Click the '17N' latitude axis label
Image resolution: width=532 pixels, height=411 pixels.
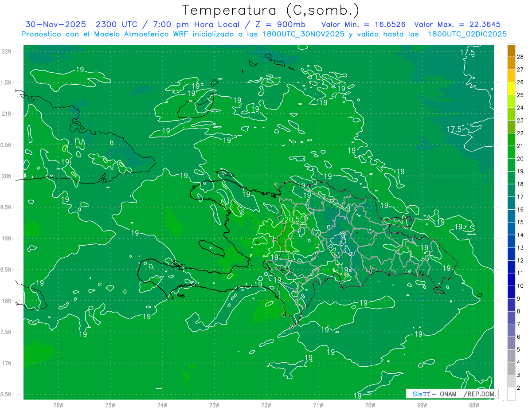pyautogui.click(x=7, y=363)
